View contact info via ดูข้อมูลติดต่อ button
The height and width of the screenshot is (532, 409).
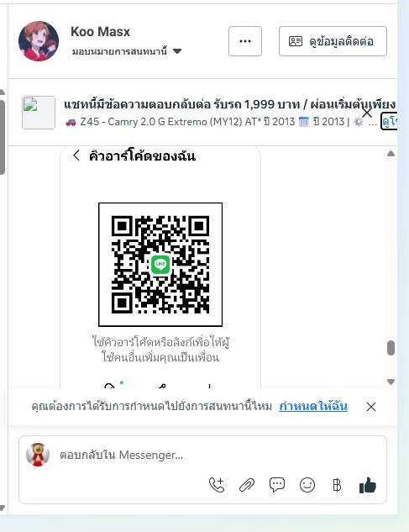coord(333,41)
